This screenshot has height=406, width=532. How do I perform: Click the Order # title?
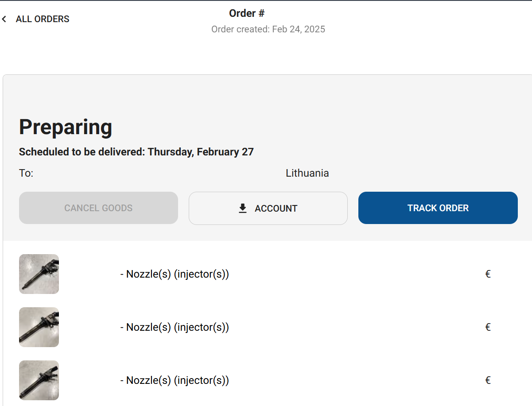click(x=247, y=13)
